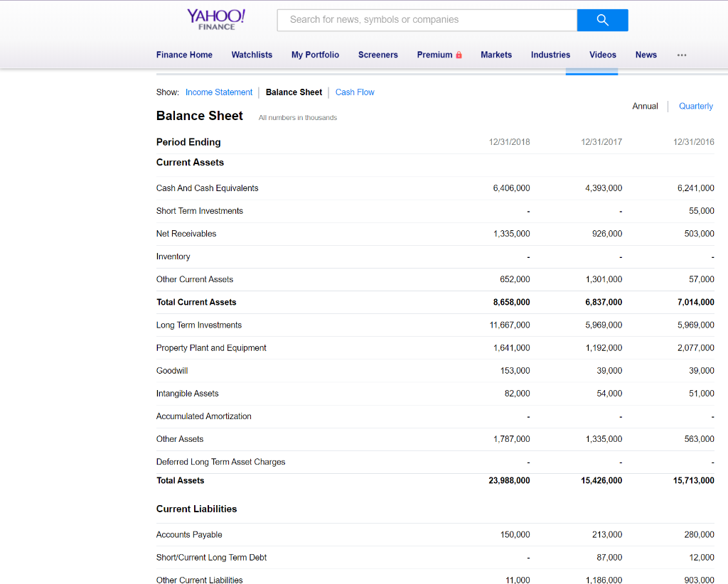Click the Goodwill row label
728x584 pixels.
tap(172, 371)
